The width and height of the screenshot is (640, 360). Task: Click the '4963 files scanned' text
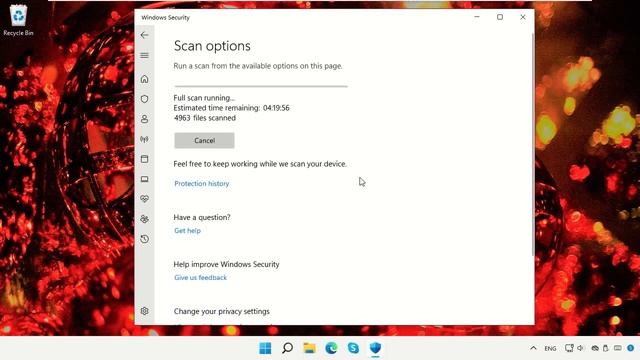(204, 118)
